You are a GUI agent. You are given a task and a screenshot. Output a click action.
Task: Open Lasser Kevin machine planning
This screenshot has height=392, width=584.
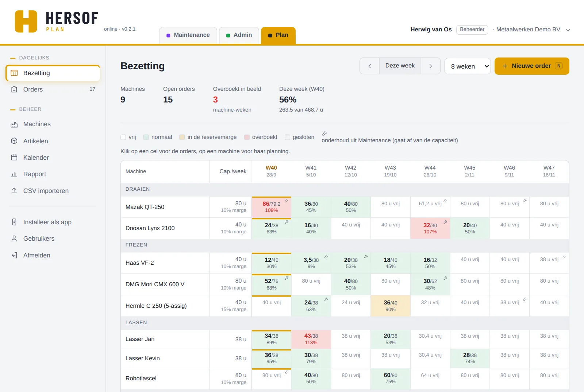tap(143, 358)
